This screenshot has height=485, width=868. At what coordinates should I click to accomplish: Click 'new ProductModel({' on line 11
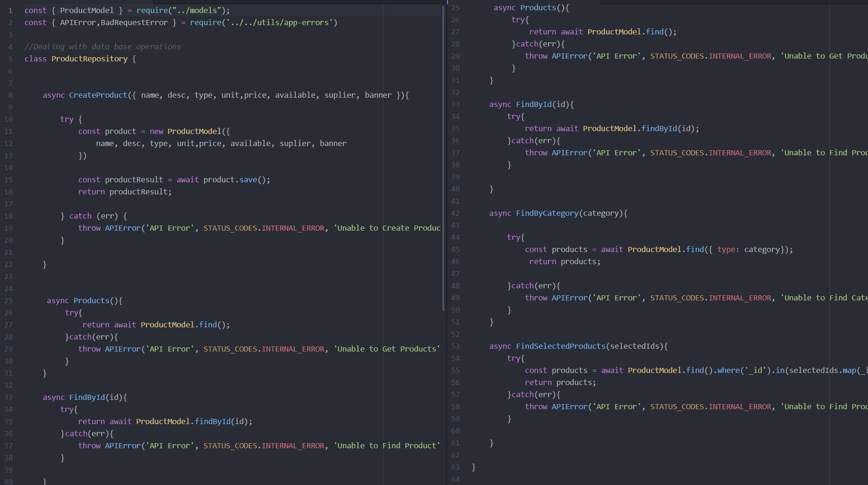(190, 131)
